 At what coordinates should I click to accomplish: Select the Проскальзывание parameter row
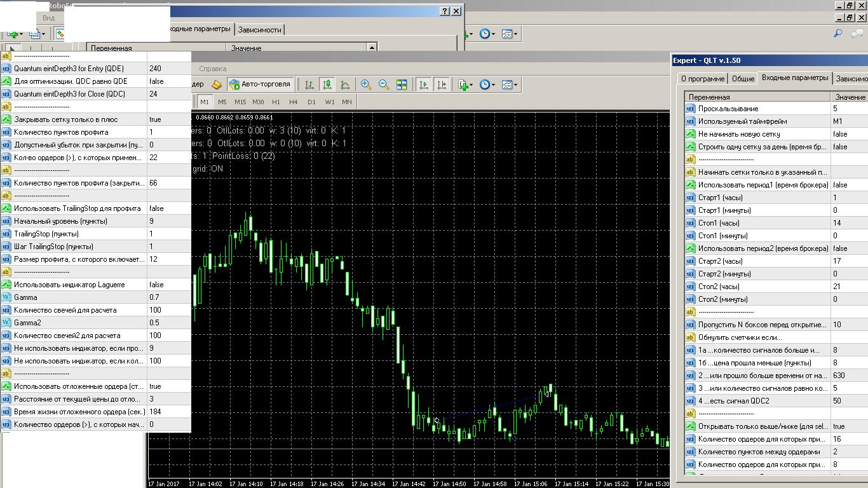776,109
